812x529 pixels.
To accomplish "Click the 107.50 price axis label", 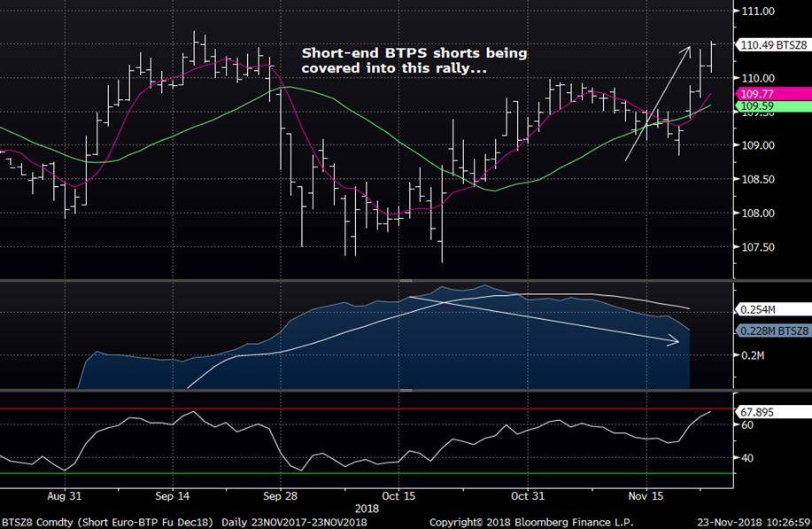I will coord(758,247).
